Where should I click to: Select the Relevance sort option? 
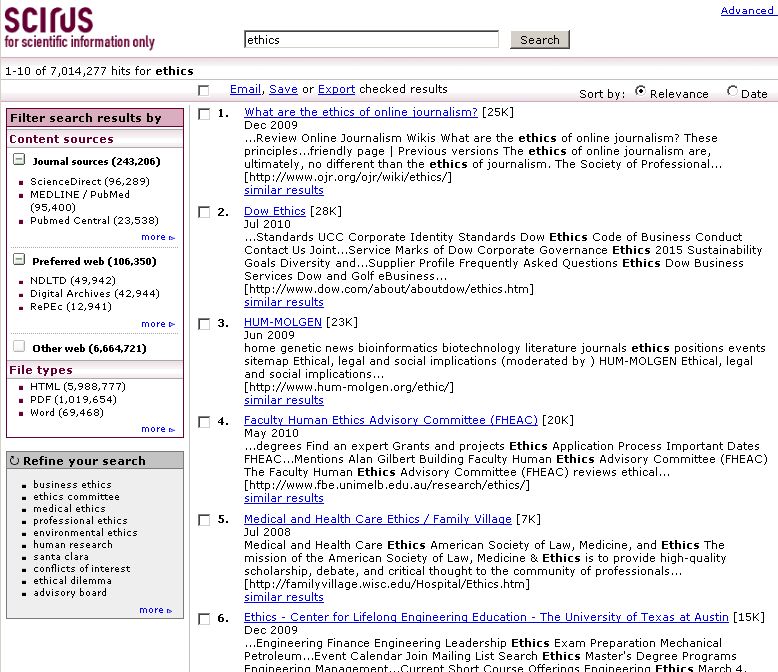pyautogui.click(x=640, y=92)
